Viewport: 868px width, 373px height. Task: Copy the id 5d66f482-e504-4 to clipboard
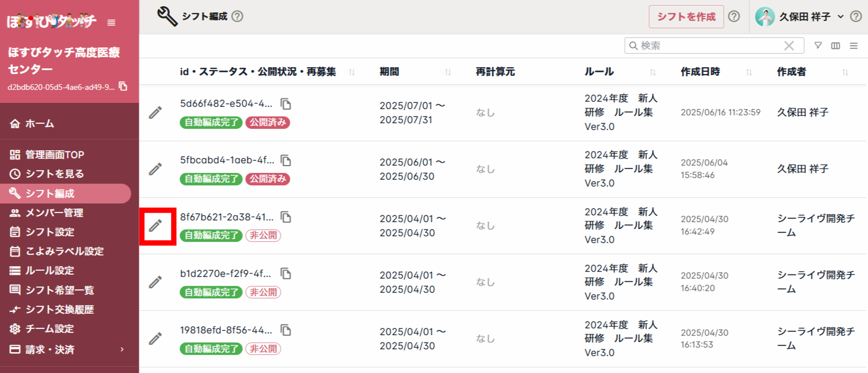tap(286, 104)
